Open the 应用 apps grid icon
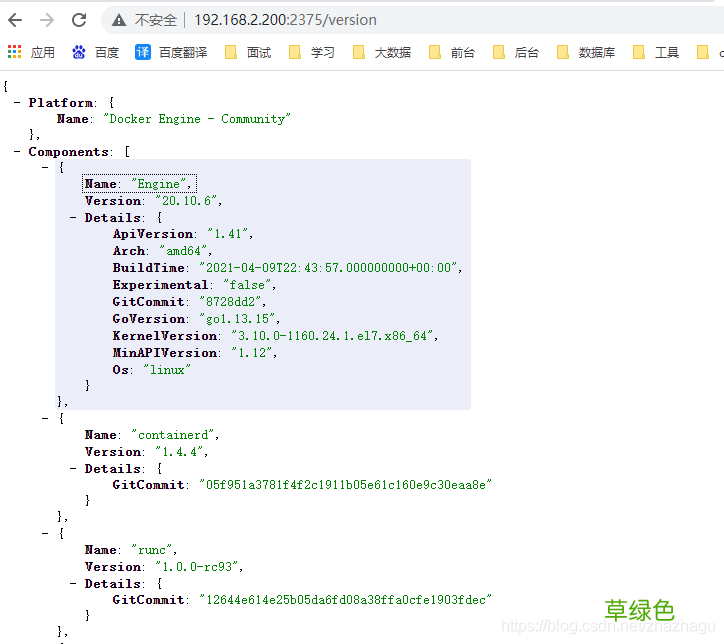The image size is (724, 644). (x=14, y=52)
